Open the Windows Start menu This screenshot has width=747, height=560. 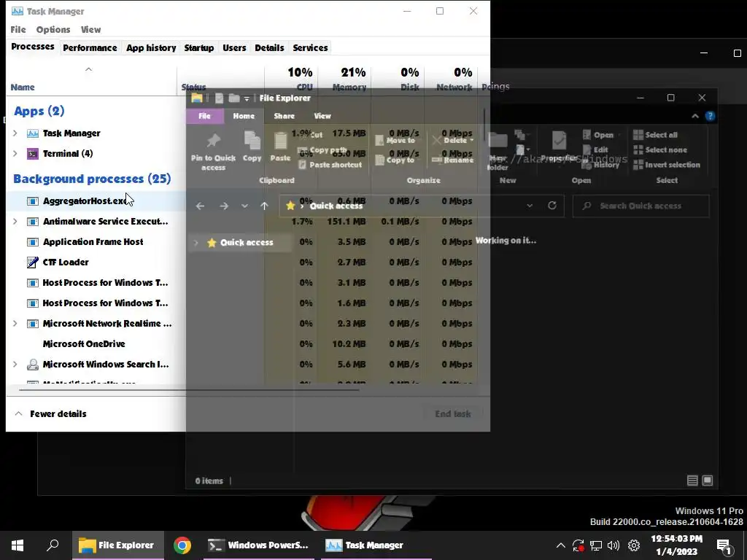18,545
